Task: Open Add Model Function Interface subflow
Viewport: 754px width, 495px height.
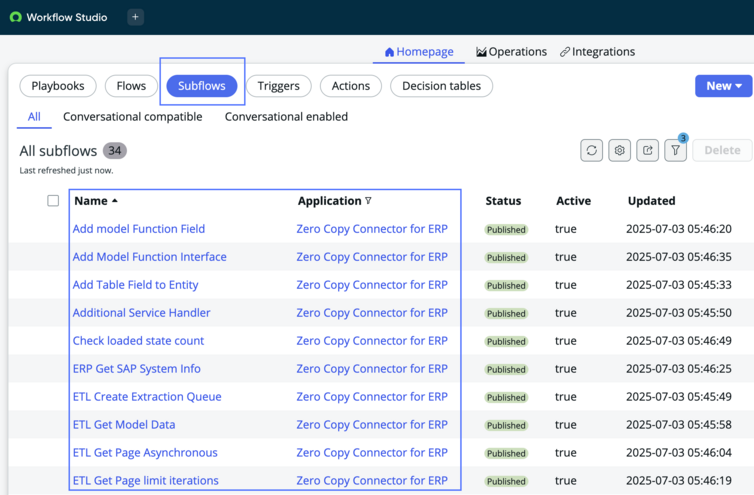Action: 150,257
